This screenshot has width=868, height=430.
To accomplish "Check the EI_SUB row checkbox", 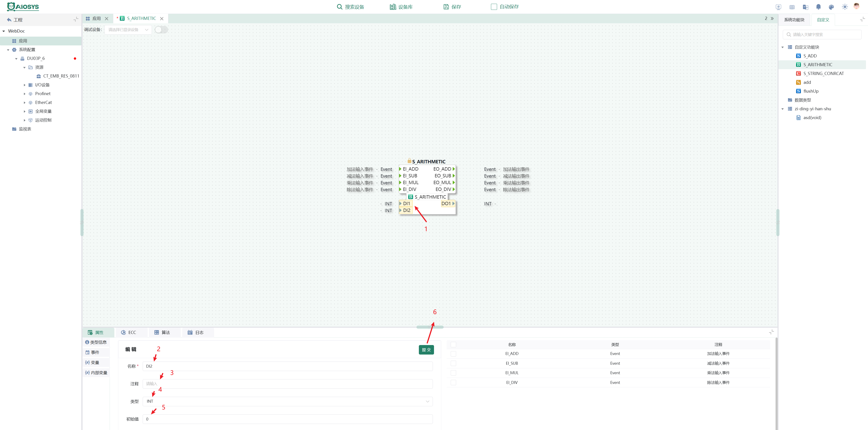I will 453,363.
